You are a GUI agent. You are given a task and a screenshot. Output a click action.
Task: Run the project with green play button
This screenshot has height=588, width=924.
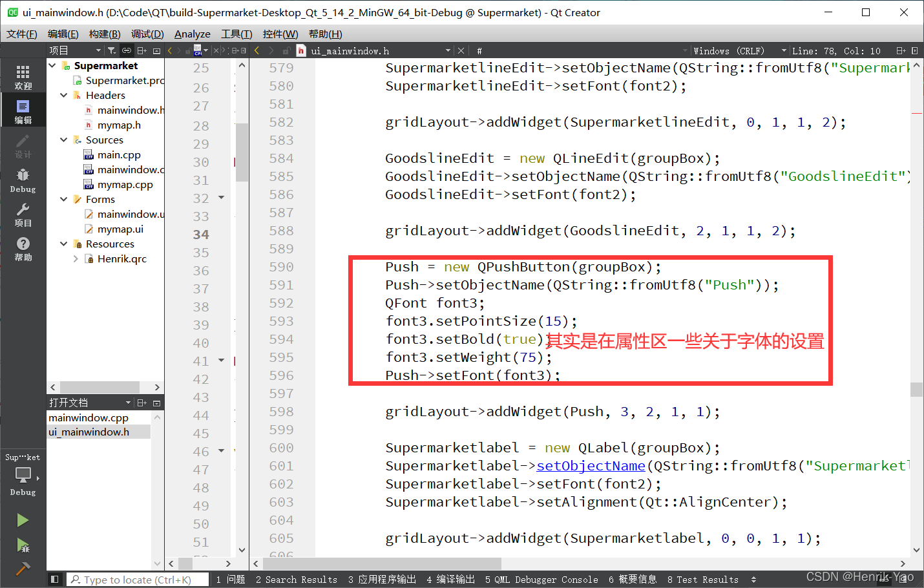pyautogui.click(x=23, y=520)
